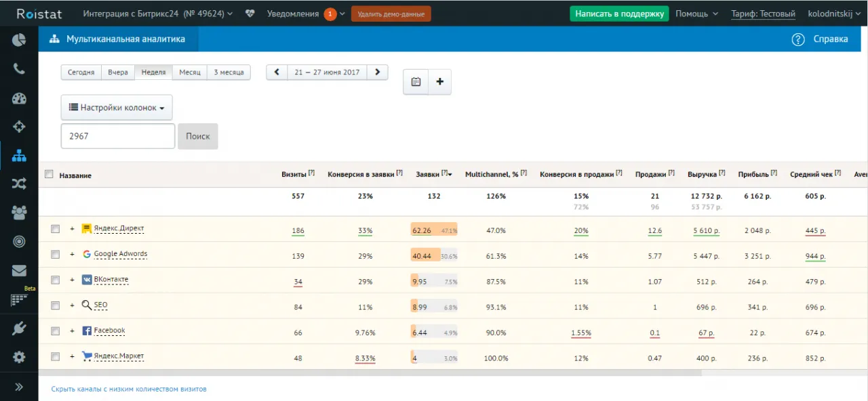Click the Скрыть каналы с низким количеством визитов link
This screenshot has width=868, height=401.
[129, 389]
